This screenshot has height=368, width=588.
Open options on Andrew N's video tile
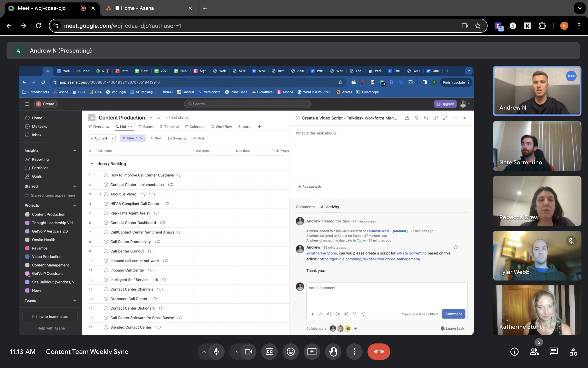[x=571, y=76]
